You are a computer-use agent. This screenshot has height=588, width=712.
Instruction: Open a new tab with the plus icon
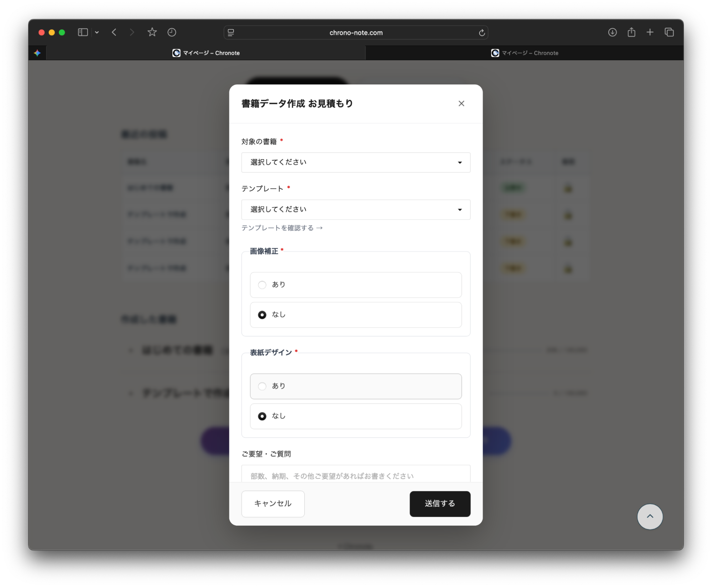click(650, 32)
